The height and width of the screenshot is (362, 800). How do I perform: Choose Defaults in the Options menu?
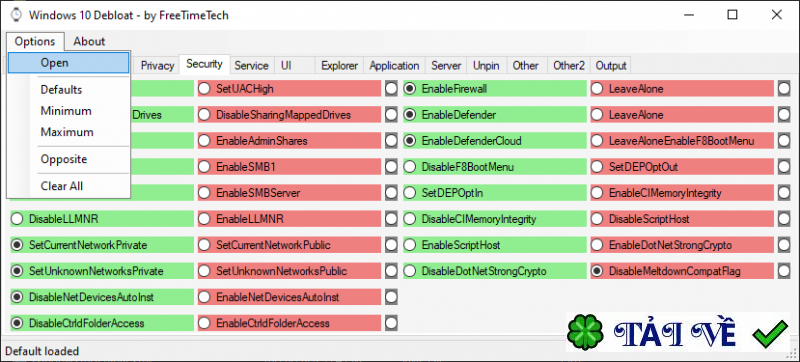coord(68,90)
